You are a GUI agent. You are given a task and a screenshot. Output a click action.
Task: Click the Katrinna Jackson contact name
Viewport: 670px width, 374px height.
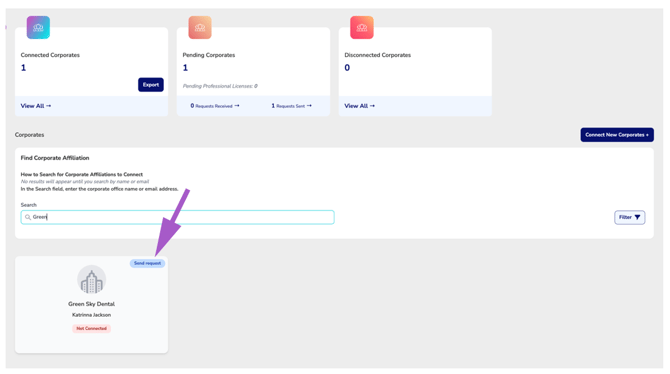click(x=91, y=315)
